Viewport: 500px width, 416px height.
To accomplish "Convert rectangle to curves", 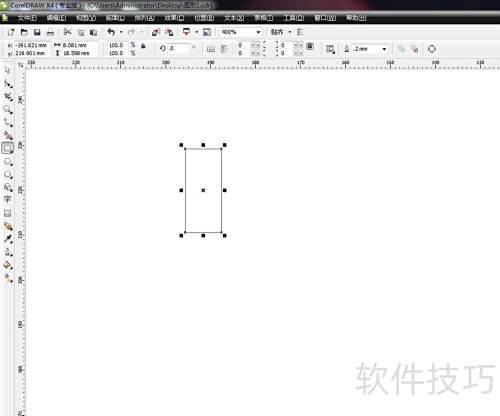I will pyautogui.click(x=432, y=49).
